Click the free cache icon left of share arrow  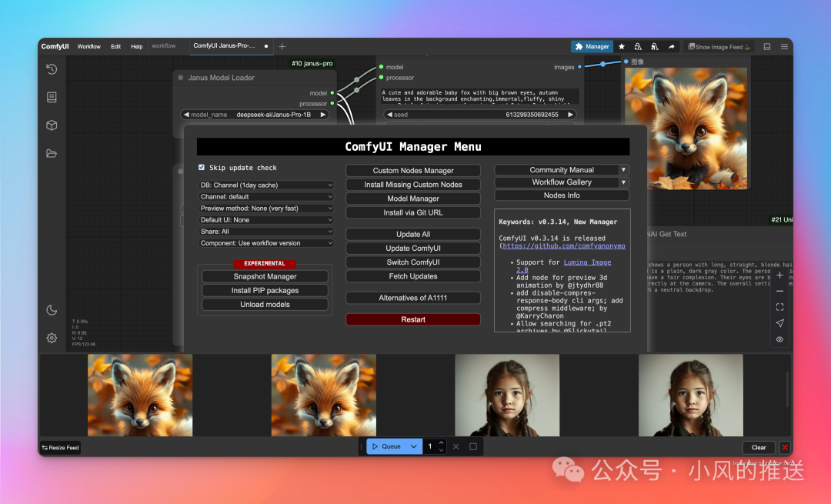pos(655,47)
